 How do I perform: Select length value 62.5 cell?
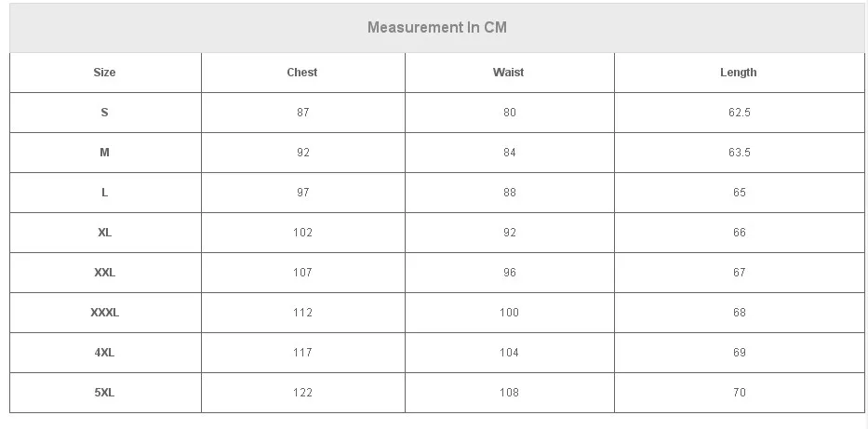pyautogui.click(x=739, y=113)
